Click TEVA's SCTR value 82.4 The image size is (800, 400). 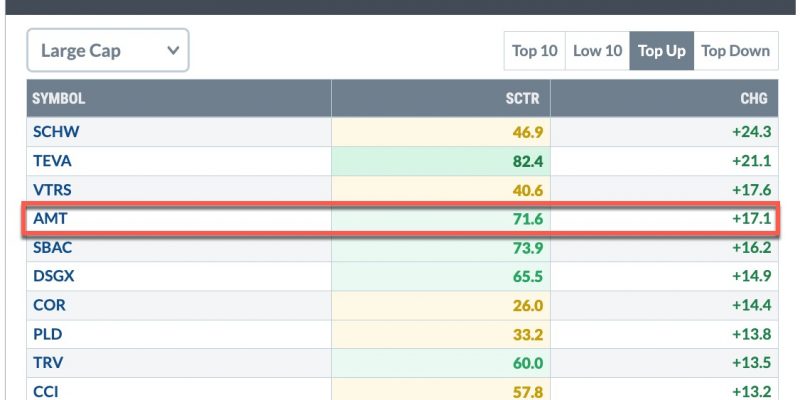[528, 162]
